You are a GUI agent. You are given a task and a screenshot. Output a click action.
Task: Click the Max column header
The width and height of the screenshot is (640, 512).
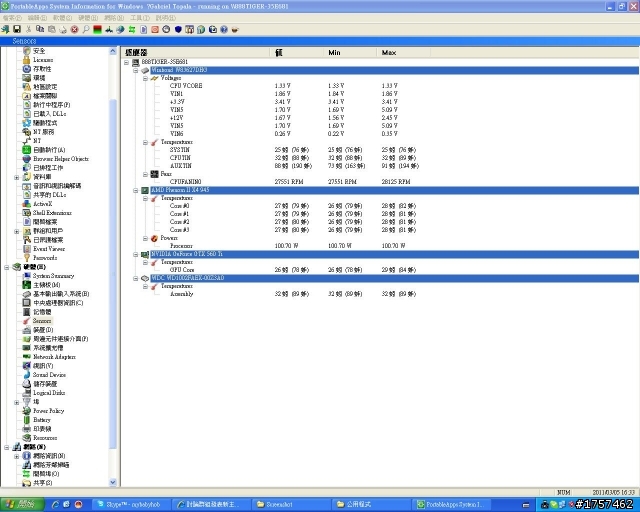[403, 53]
